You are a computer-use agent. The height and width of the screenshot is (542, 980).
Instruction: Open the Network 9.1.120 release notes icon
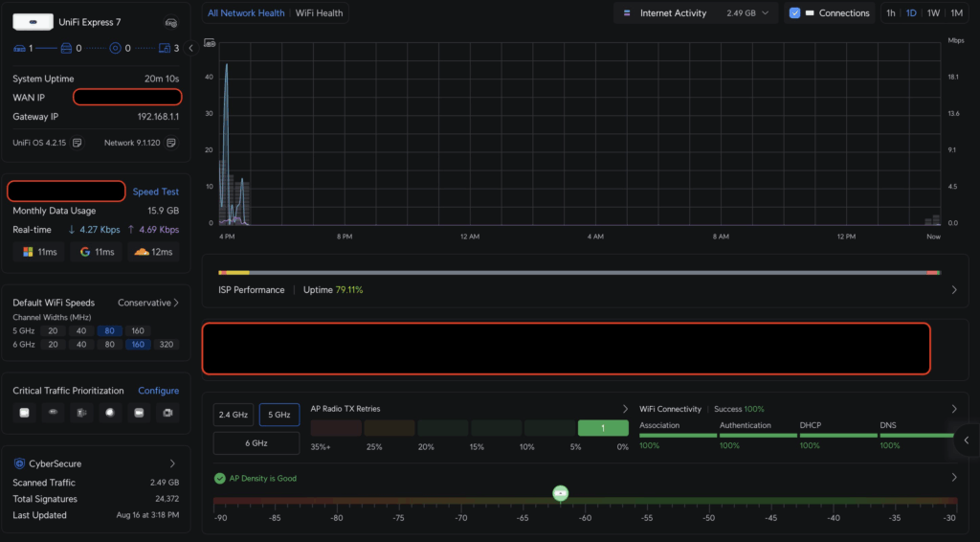point(170,143)
